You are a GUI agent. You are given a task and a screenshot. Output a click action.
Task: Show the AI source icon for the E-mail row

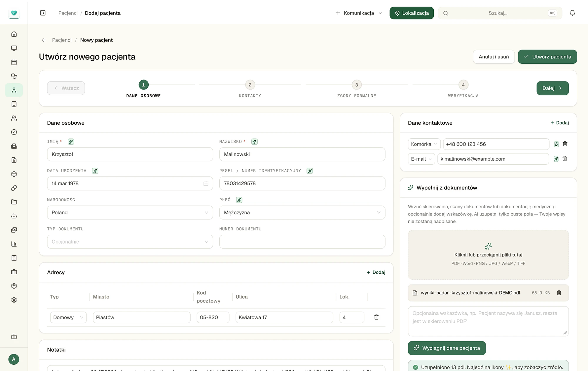556,159
